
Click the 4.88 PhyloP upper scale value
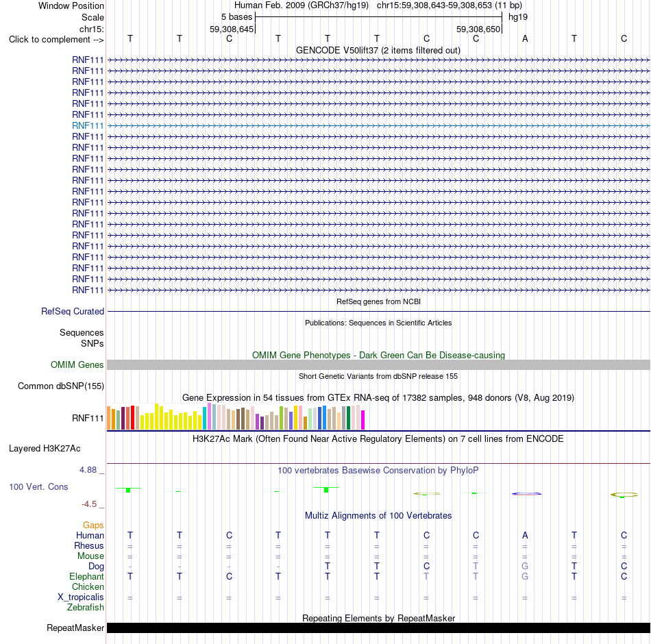tap(88, 469)
